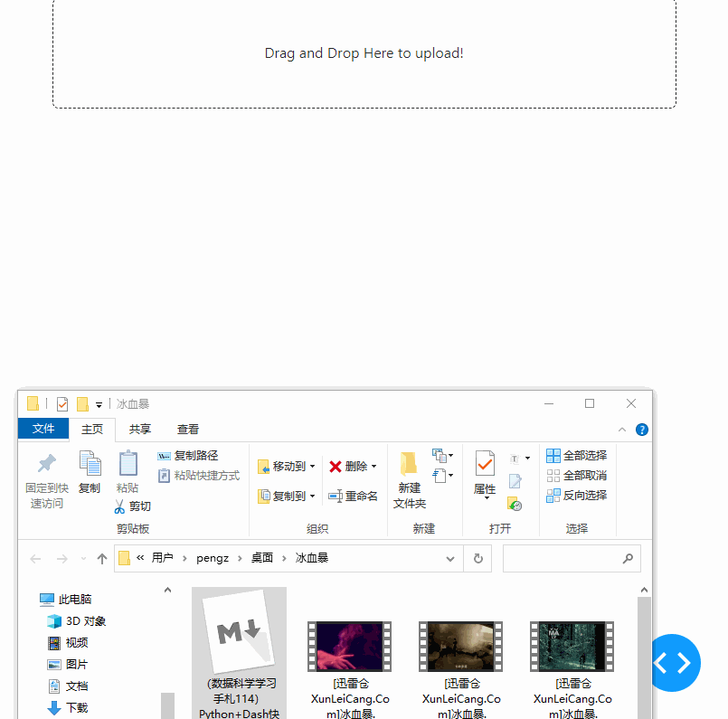
Task: Click the folder icon in title bar
Action: [x=33, y=404]
